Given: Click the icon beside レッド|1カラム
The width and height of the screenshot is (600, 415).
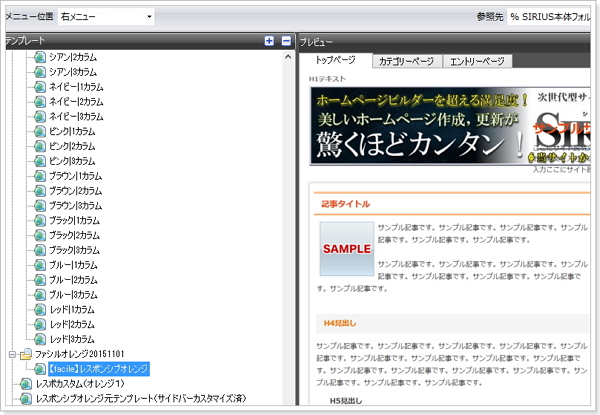Looking at the screenshot, I should [x=40, y=309].
